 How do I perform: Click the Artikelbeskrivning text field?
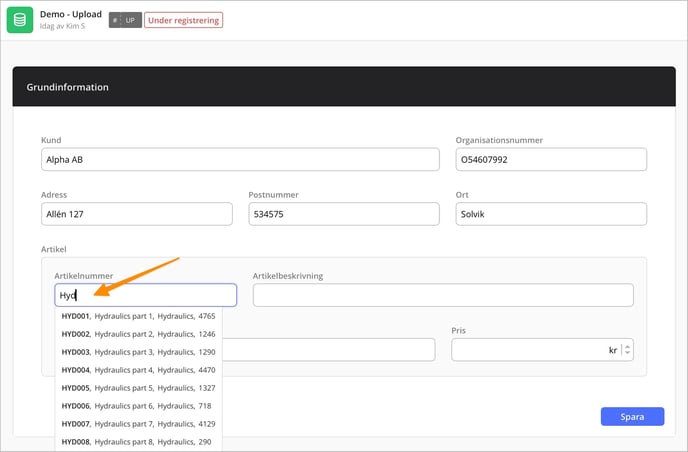coord(443,295)
